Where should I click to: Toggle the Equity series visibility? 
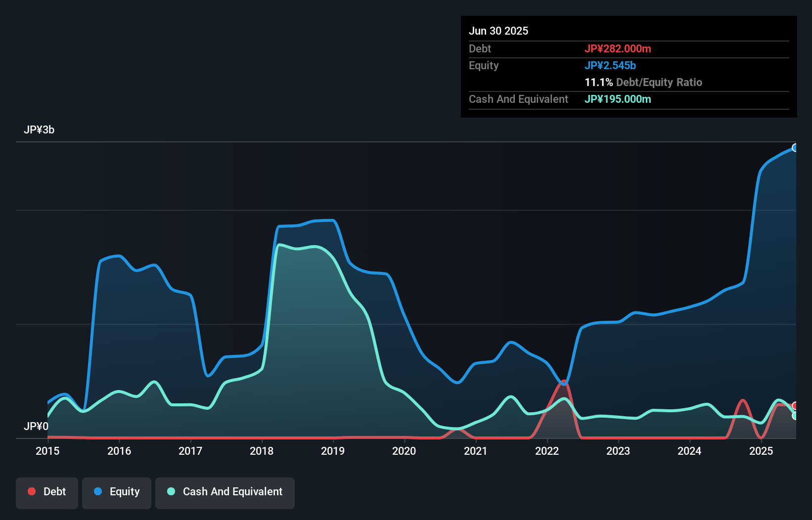click(116, 492)
